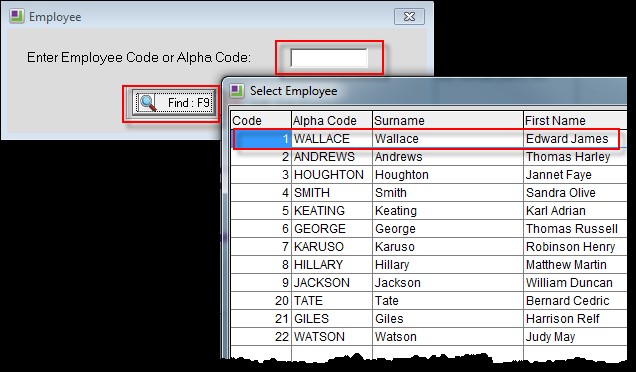Click surname cell George
636x372 pixels.
448,229
